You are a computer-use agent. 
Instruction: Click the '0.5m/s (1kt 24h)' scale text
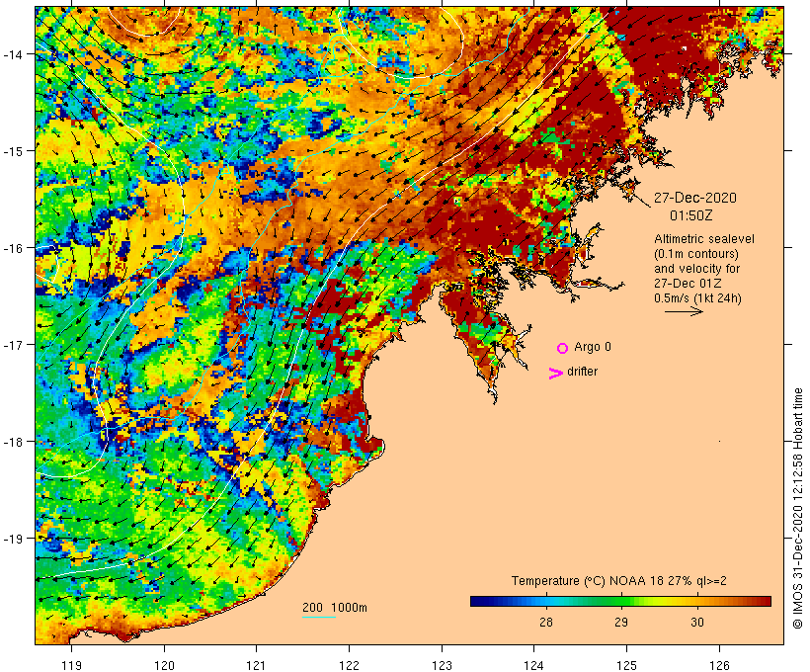coord(697,298)
